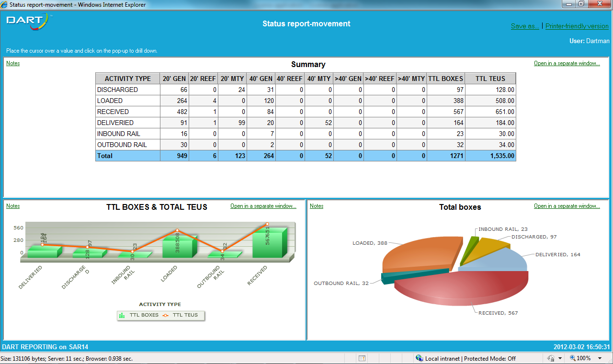Click the zoom magnifier icon at 100%
Screen dimensions: 613x364
coord(573,358)
